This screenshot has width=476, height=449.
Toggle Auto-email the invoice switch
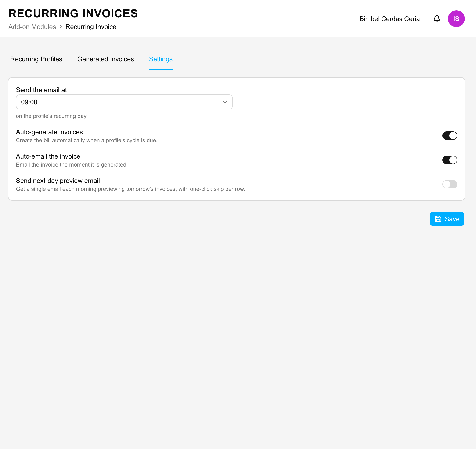(x=449, y=160)
